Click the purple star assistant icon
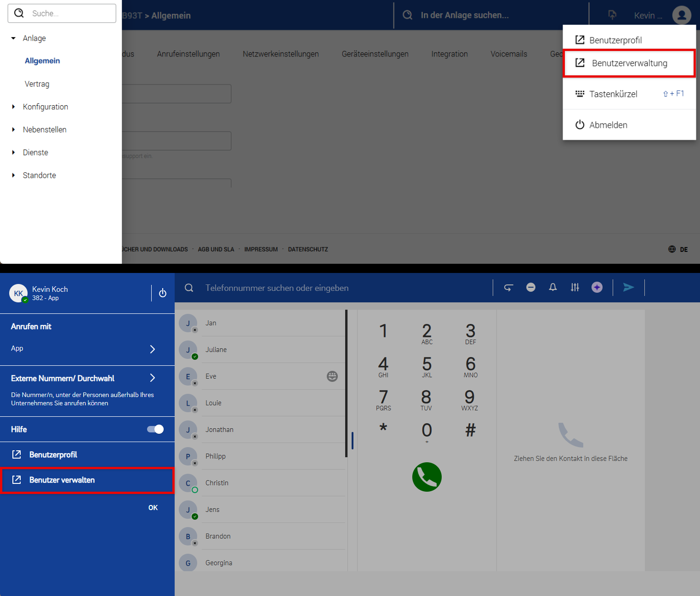Viewport: 700px width, 596px height. click(x=597, y=288)
